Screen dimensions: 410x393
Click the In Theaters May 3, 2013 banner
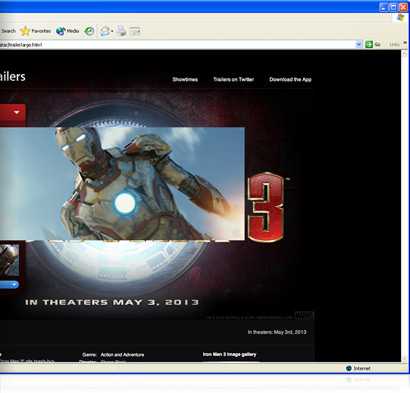click(112, 302)
